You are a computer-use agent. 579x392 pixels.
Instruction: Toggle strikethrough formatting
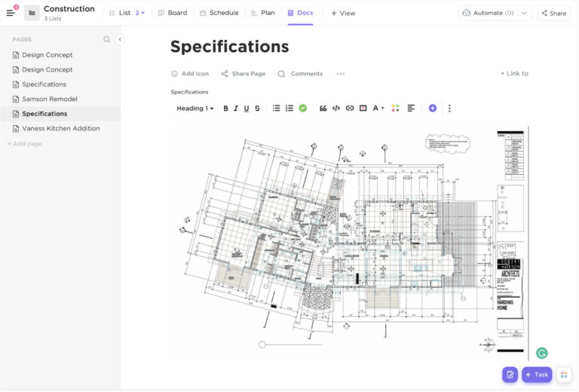(x=257, y=109)
